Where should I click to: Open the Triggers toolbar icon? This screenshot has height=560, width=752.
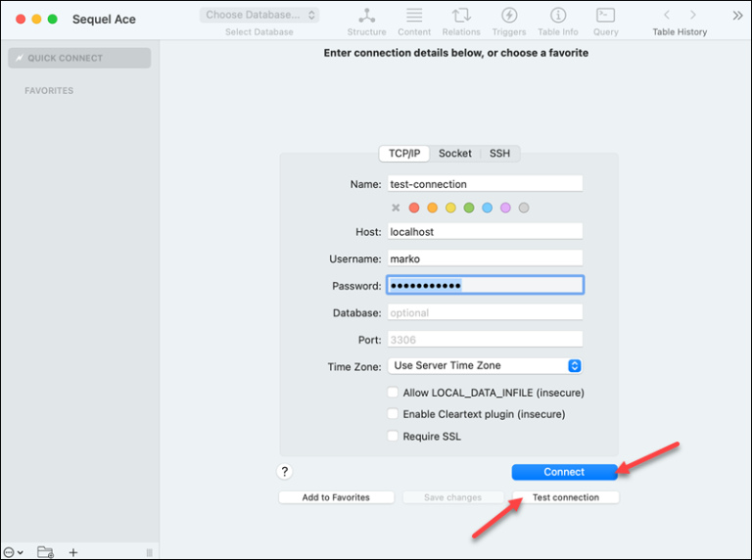509,17
